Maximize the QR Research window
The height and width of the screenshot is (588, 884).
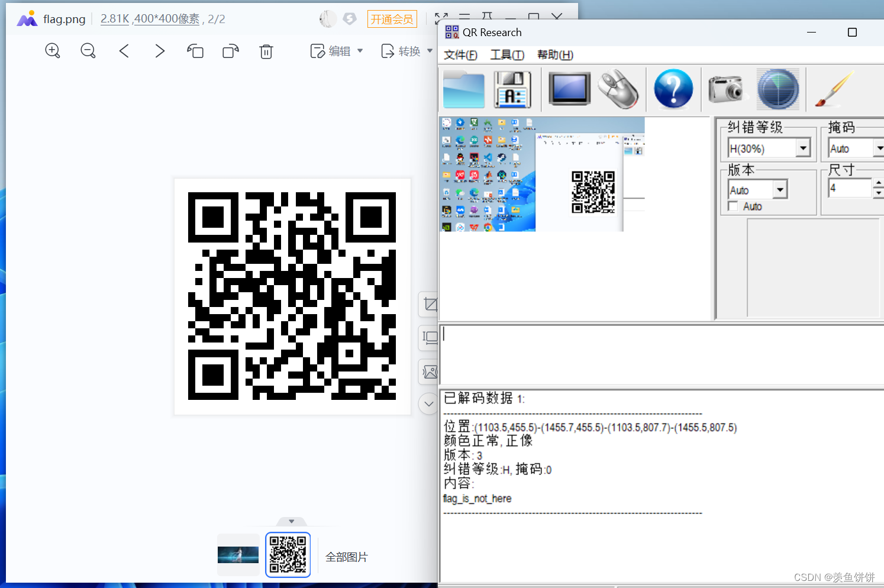point(852,32)
